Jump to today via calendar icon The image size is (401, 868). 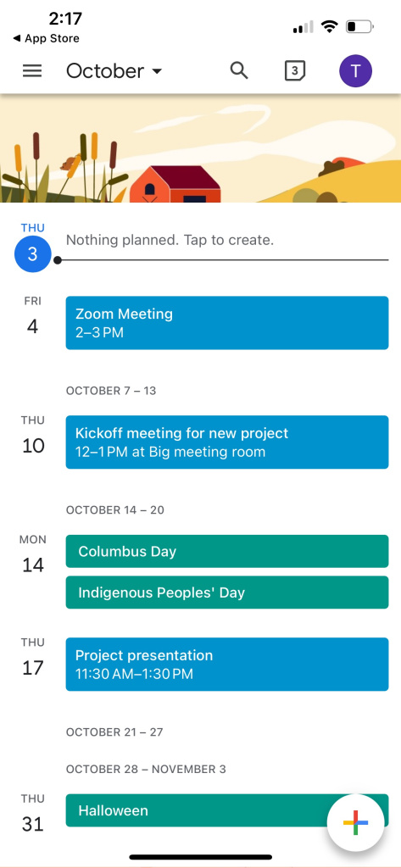coord(295,71)
